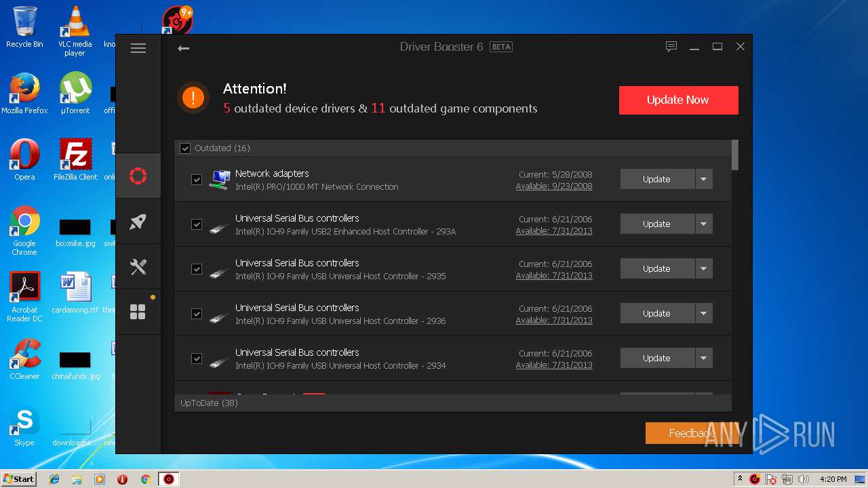Click Driver Booster taskbar button
This screenshot has height=488, width=868.
[x=168, y=479]
